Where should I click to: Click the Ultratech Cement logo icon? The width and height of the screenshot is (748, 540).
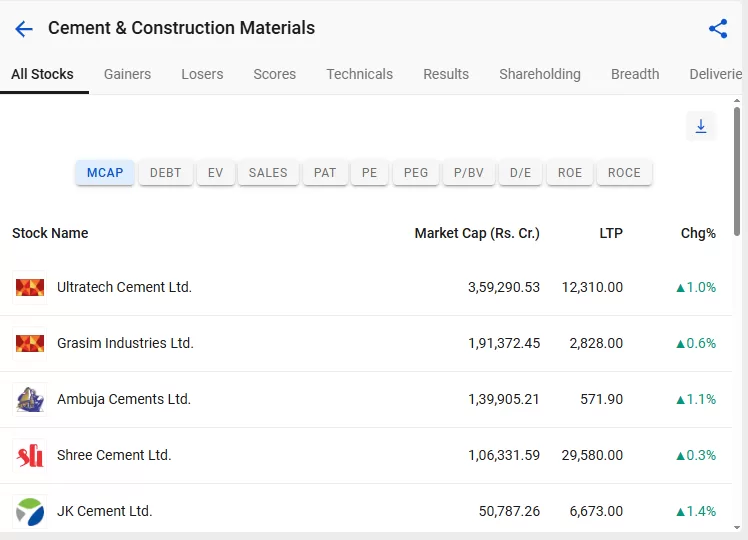(x=30, y=288)
